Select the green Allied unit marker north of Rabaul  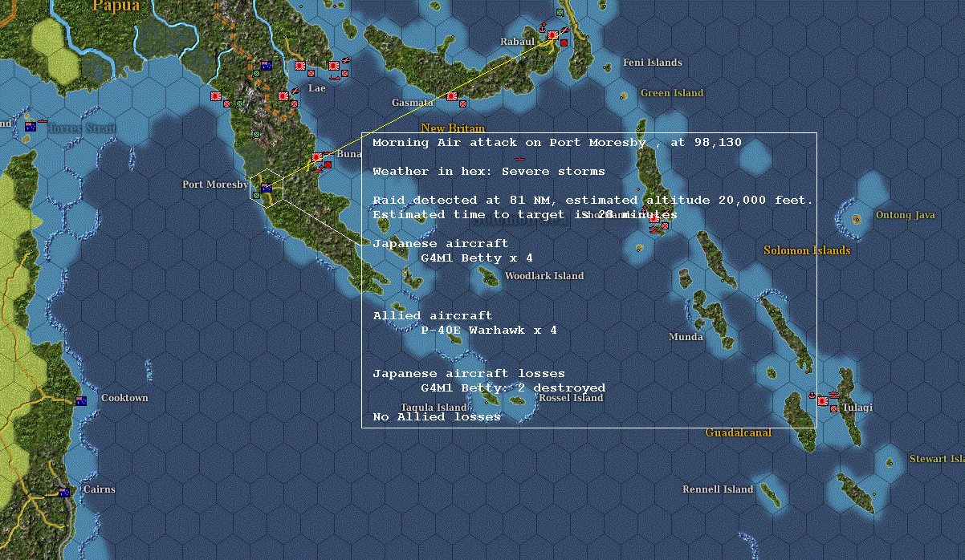tap(560, 13)
